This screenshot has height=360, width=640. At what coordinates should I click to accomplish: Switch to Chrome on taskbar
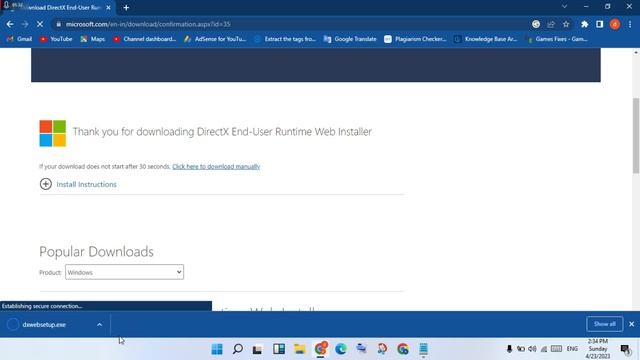(x=321, y=349)
